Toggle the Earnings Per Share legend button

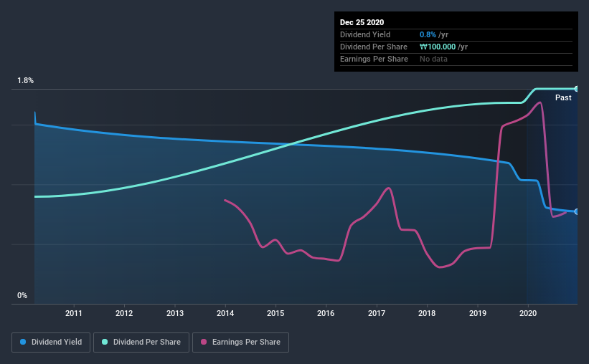pos(240,343)
